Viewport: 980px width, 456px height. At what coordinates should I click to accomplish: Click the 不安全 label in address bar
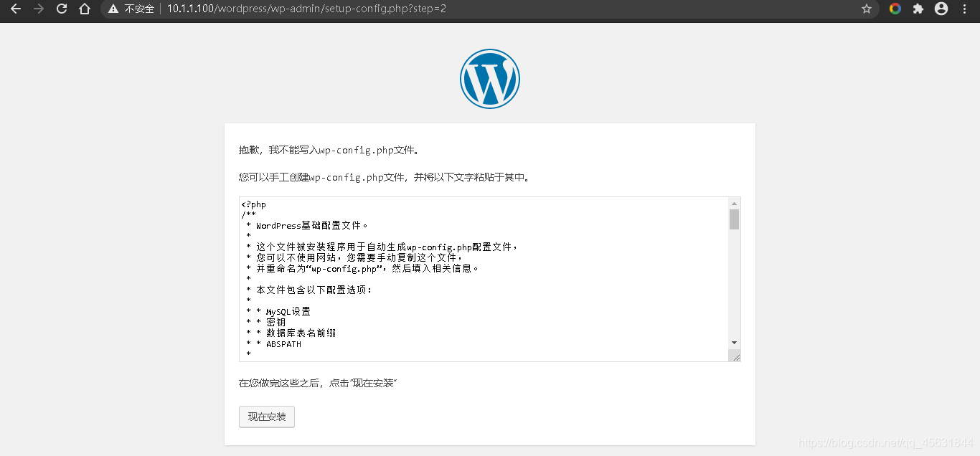pyautogui.click(x=139, y=9)
